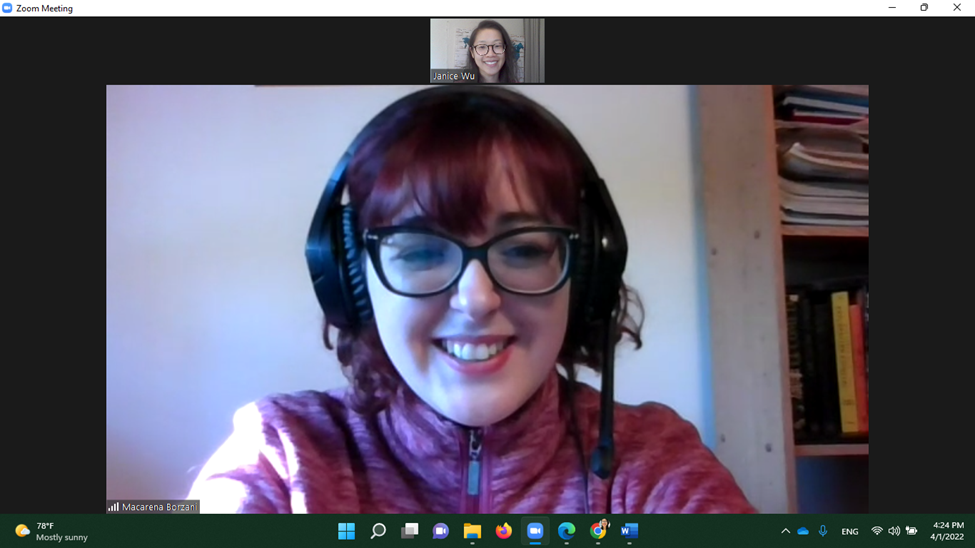Screen dimensions: 975x548
Task: Click the microphone icon in the system tray
Action: [823, 531]
